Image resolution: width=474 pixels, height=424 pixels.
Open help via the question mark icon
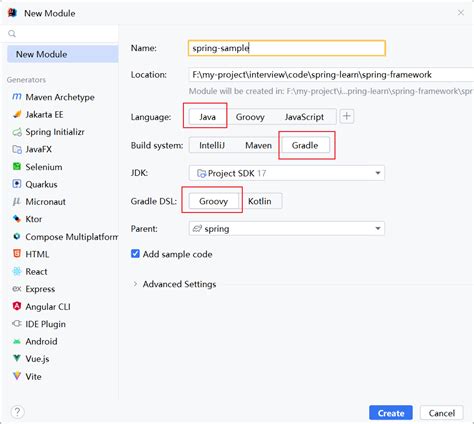(x=17, y=412)
